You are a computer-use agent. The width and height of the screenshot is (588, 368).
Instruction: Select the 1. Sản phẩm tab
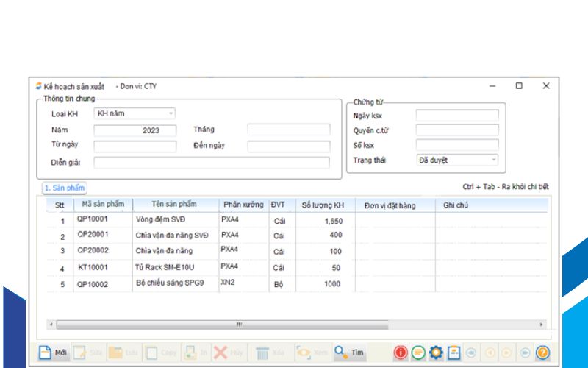coord(65,188)
